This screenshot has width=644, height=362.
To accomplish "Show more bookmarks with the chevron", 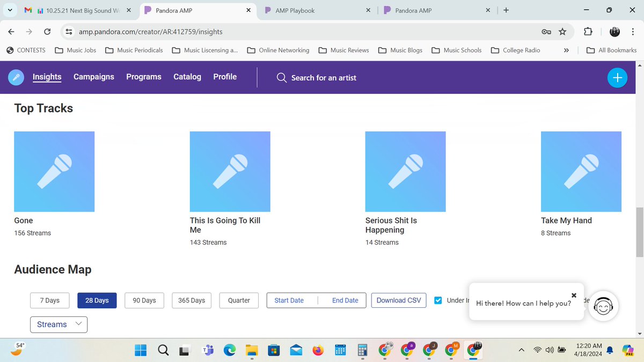I will (566, 50).
